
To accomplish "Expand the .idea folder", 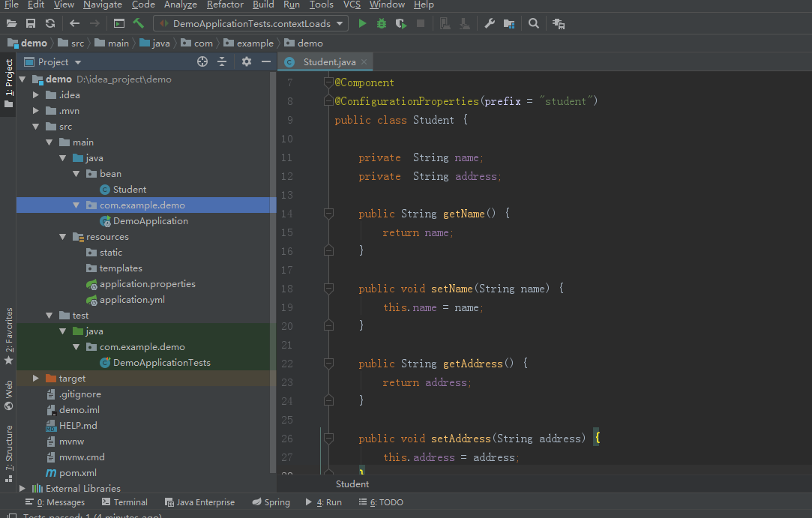I will click(x=36, y=94).
